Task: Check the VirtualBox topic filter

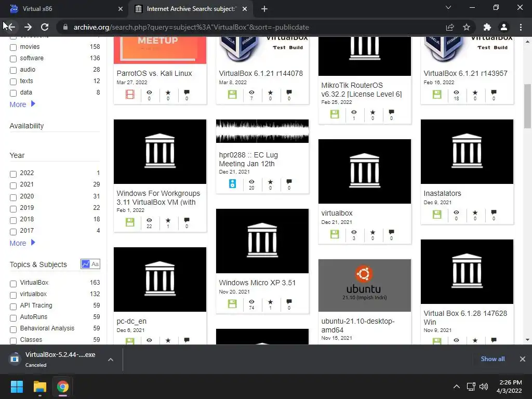Action: [13, 283]
